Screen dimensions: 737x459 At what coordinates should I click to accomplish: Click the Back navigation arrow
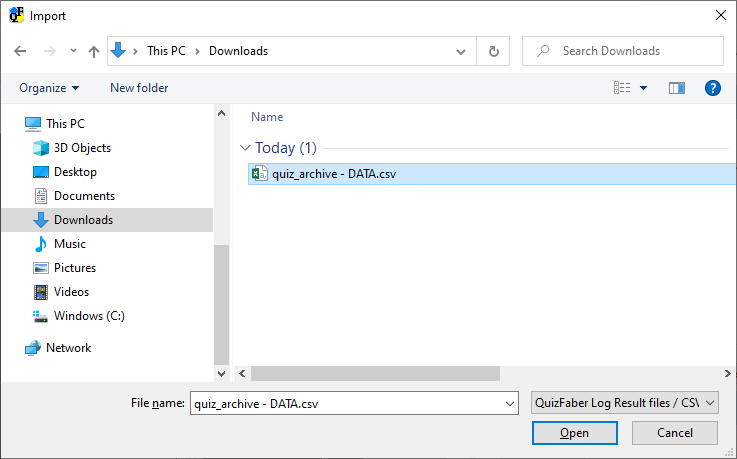click(21, 51)
